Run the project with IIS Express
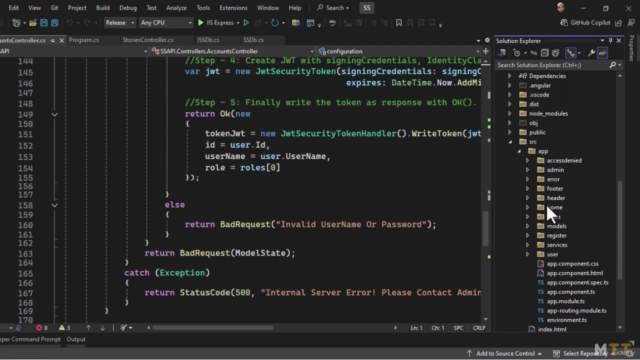This screenshot has height=360, width=640. [216, 23]
